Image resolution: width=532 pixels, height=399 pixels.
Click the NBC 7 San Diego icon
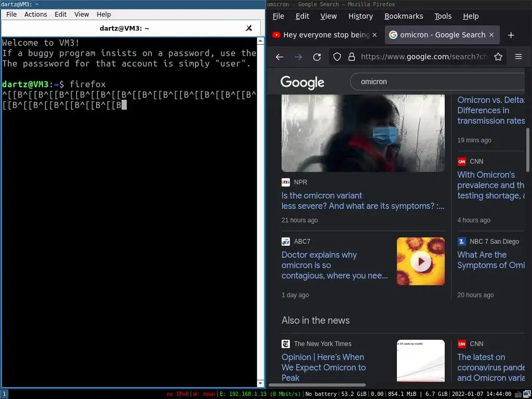tap(461, 242)
